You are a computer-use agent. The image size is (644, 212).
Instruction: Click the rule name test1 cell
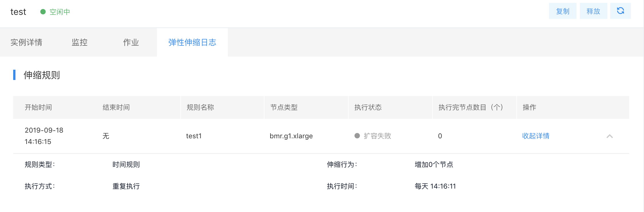point(194,136)
